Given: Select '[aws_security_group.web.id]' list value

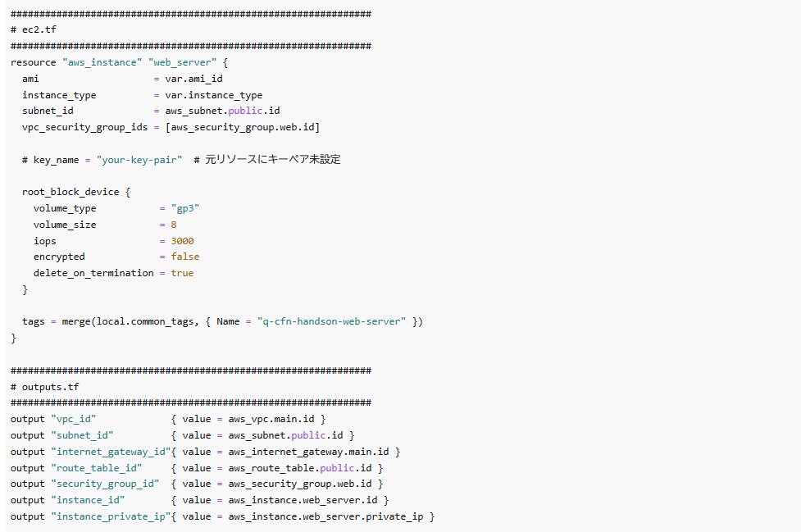Looking at the screenshot, I should (242, 127).
